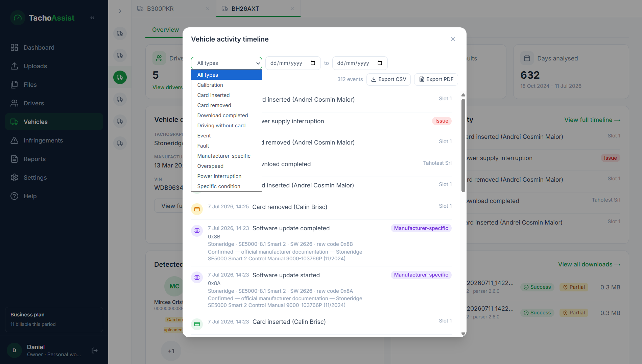Click timeline scrollbar up arrow
This screenshot has width=642, height=364.
click(x=463, y=95)
